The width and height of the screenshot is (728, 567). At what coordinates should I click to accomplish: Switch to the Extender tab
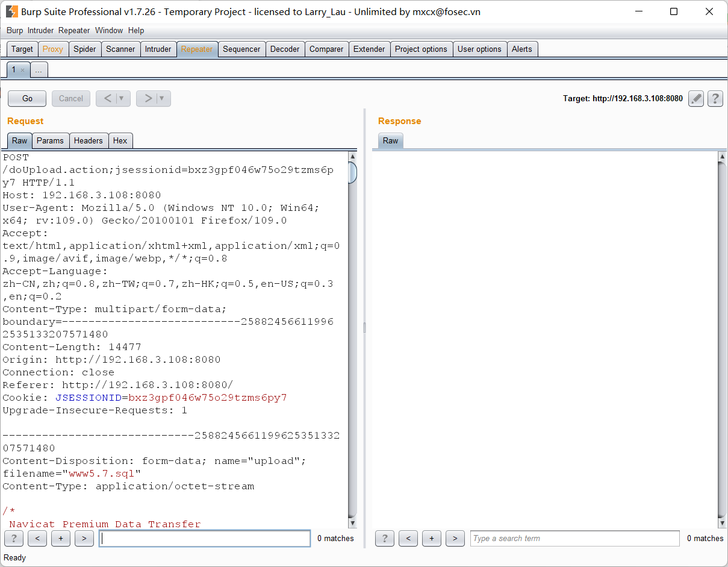369,49
